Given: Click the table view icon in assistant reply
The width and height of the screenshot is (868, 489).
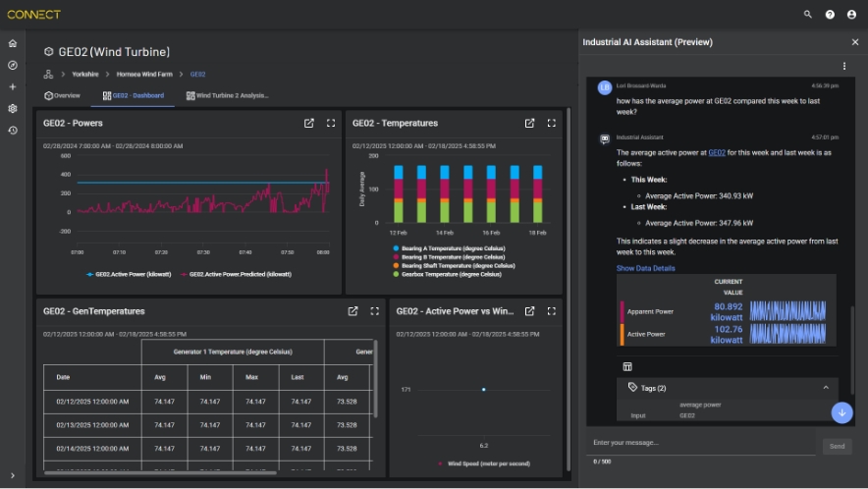Looking at the screenshot, I should (627, 366).
